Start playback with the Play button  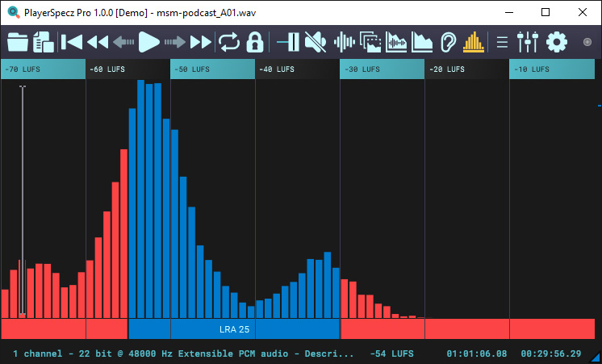point(149,42)
